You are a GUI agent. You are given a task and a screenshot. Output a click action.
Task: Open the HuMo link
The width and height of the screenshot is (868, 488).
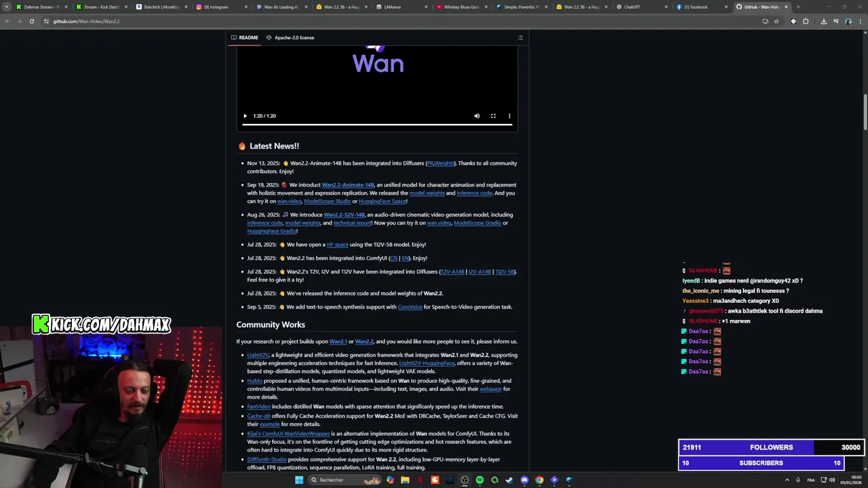[x=254, y=381]
